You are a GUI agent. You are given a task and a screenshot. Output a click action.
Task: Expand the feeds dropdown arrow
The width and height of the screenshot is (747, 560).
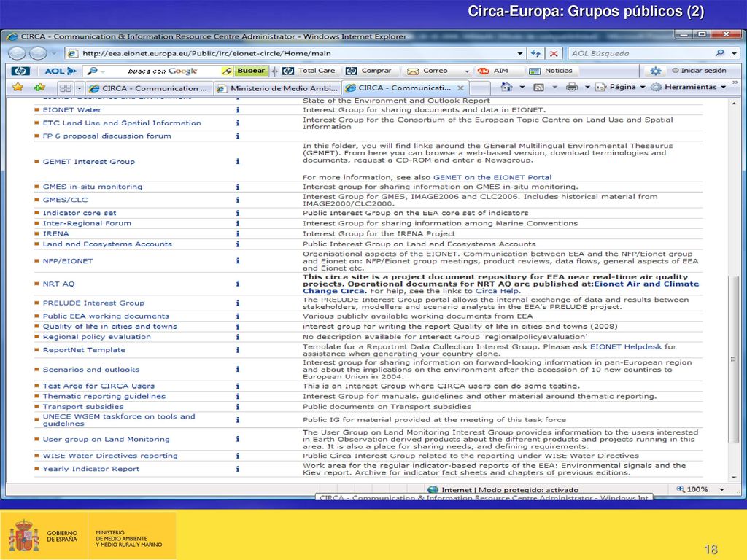554,87
